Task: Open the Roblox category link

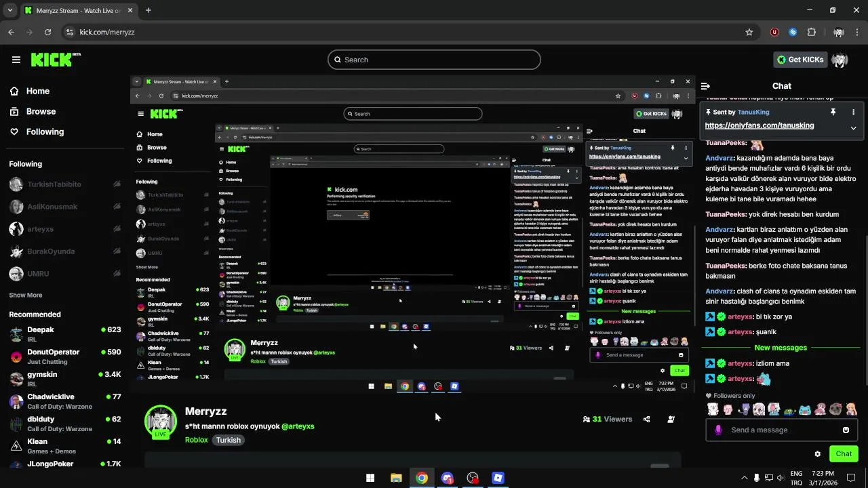Action: coord(197,440)
